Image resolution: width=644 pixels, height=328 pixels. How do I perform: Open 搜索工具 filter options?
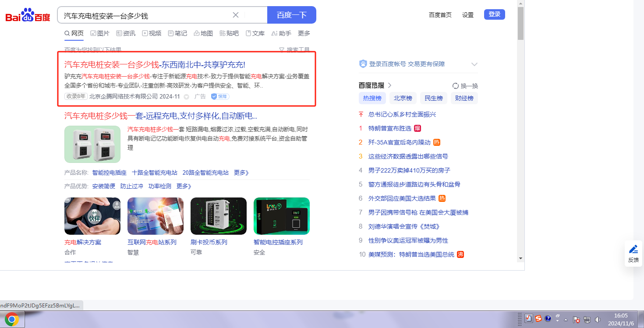tap(294, 50)
